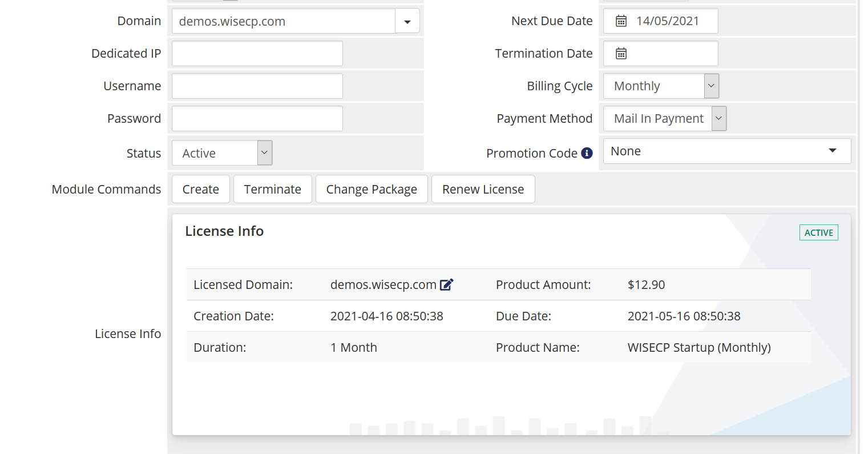
Task: Focus the Domain text field
Action: [284, 21]
